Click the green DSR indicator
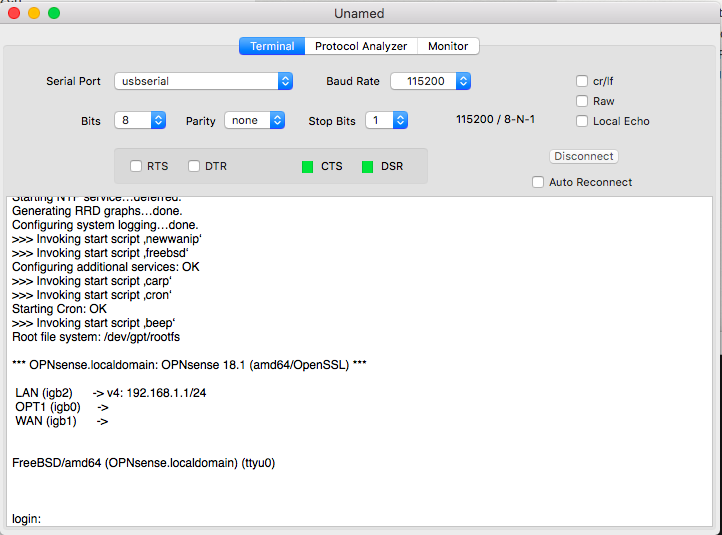The image size is (722, 535). point(367,167)
